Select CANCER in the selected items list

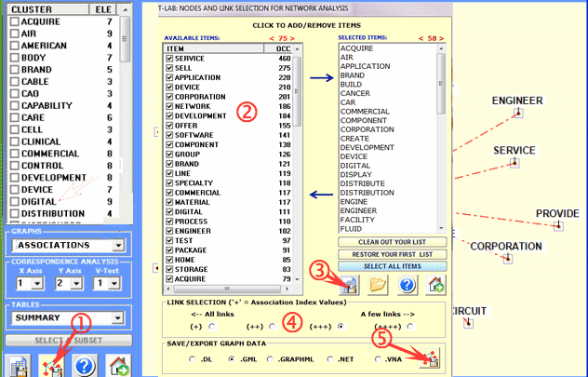coord(354,93)
